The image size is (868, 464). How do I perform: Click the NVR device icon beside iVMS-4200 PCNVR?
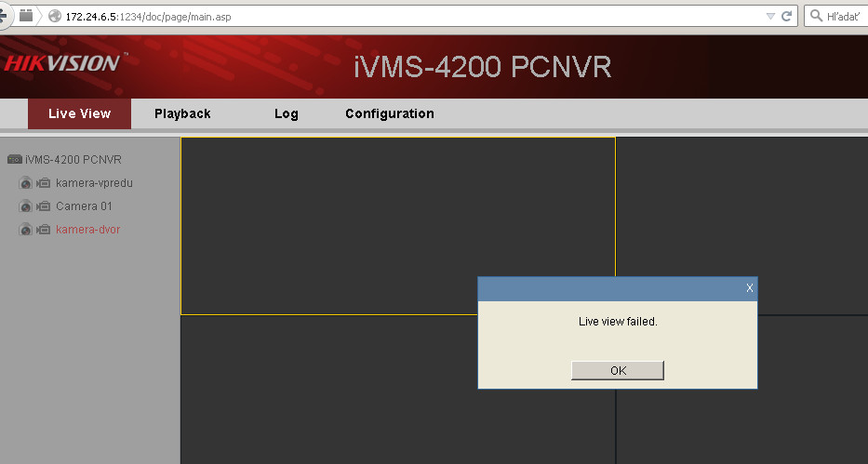point(14,159)
